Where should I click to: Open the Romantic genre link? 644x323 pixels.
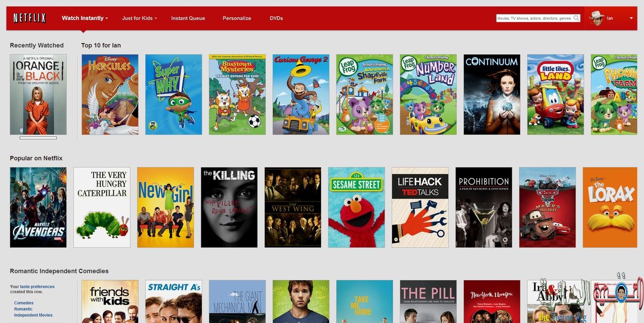tap(23, 309)
